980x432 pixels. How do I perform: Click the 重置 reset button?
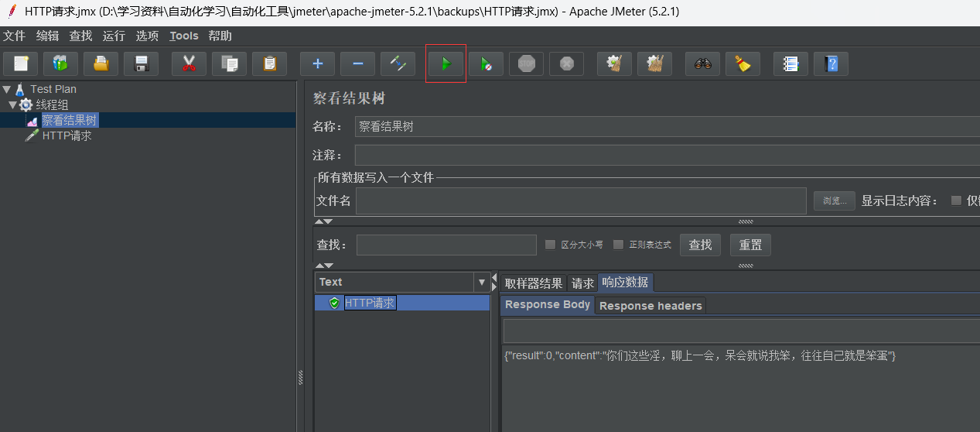pyautogui.click(x=750, y=245)
